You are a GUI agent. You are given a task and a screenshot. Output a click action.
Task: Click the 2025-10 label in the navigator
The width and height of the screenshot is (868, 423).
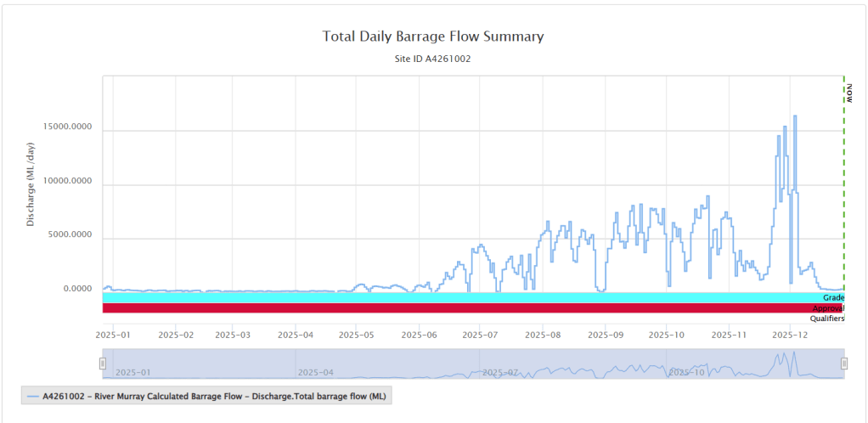(687, 372)
